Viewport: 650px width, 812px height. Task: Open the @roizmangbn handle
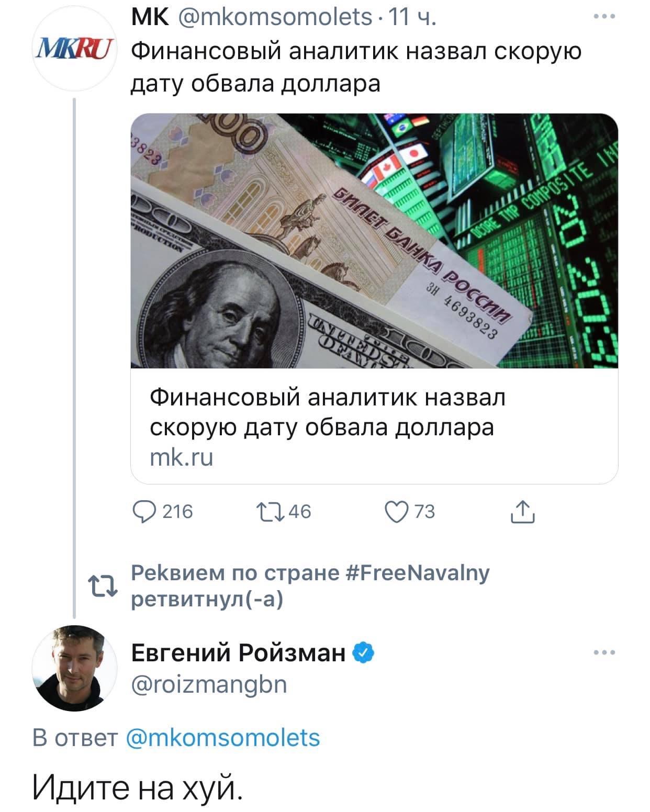pos(209,684)
